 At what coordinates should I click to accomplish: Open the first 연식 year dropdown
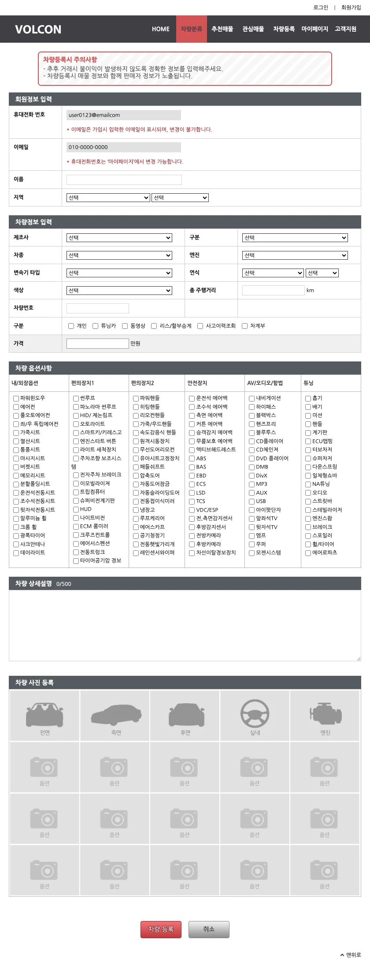(x=273, y=273)
